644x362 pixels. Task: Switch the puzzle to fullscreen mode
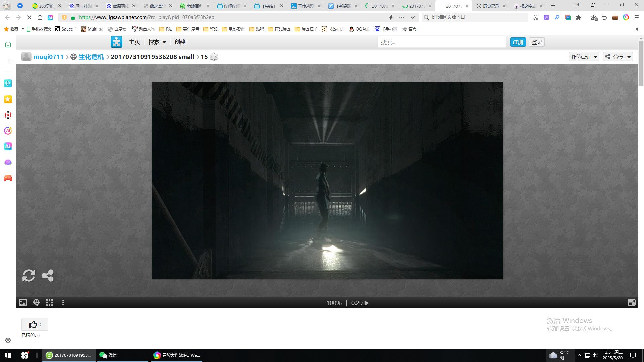[x=631, y=303]
